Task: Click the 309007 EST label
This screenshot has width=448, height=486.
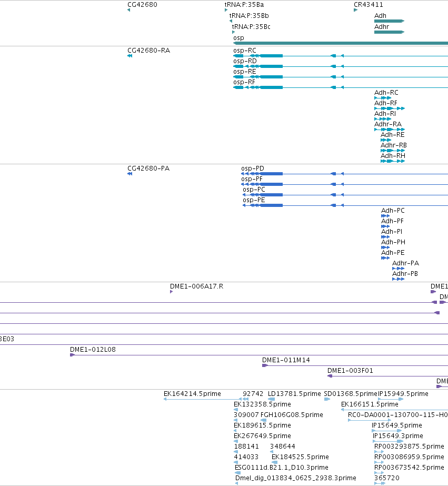Action: (x=246, y=415)
